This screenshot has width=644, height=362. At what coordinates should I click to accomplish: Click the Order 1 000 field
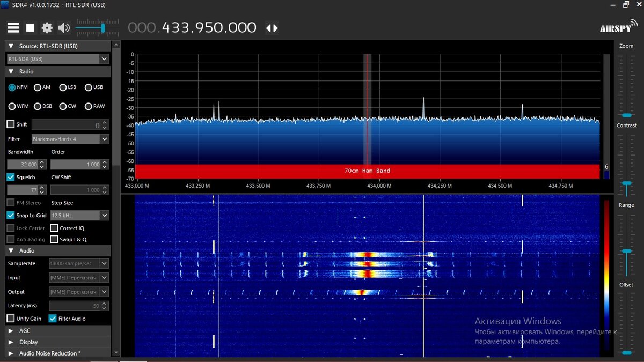tap(76, 165)
